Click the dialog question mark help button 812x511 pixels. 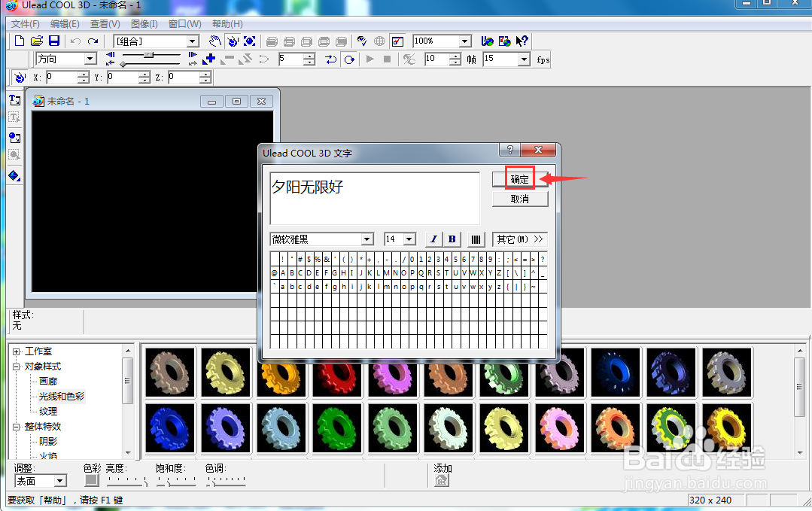(510, 150)
